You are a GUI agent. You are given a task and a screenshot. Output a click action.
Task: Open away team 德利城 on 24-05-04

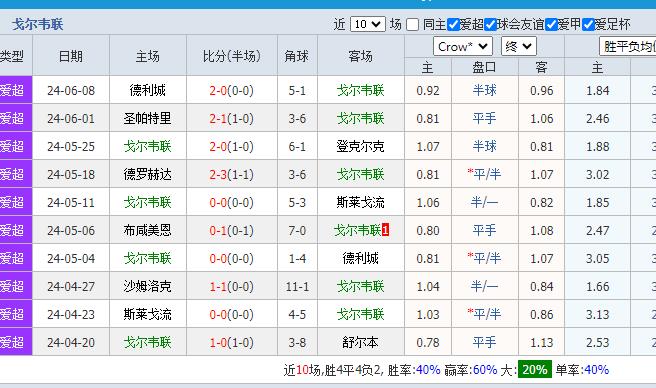(361, 258)
